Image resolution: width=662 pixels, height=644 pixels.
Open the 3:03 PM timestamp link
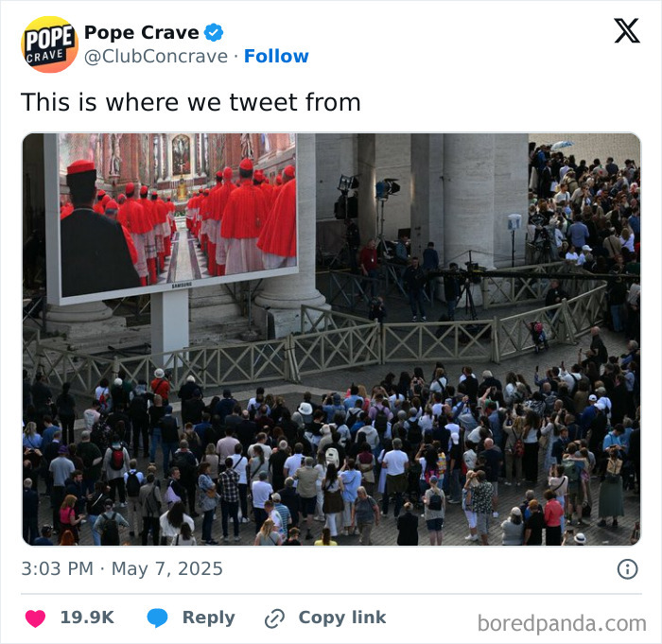coord(58,569)
